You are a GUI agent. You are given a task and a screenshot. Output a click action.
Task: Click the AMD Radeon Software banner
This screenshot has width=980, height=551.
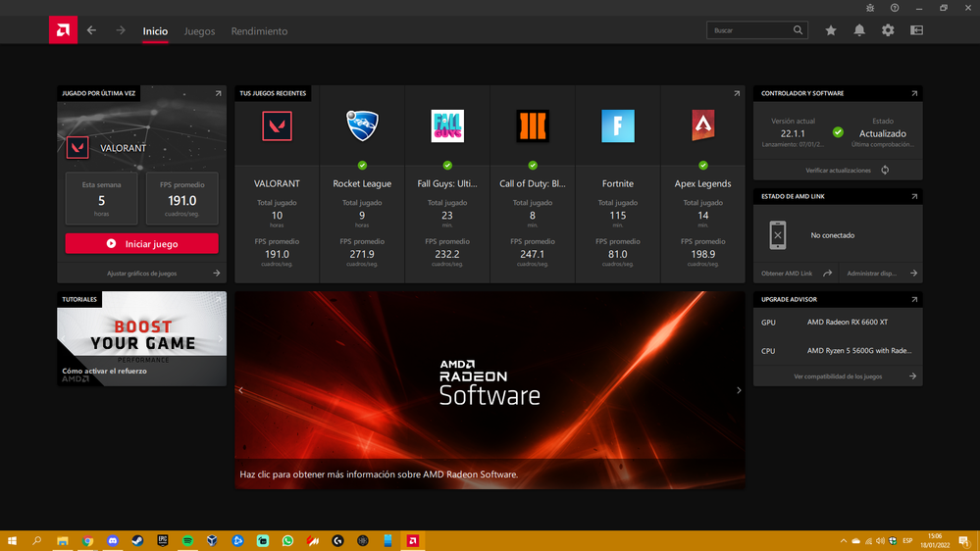point(490,390)
